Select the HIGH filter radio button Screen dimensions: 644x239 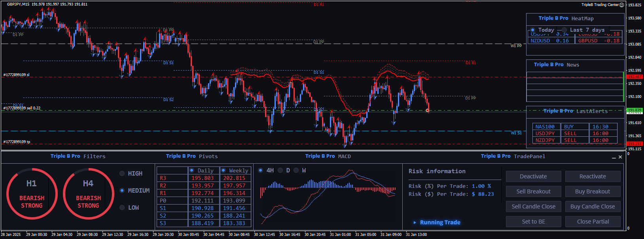(122, 174)
